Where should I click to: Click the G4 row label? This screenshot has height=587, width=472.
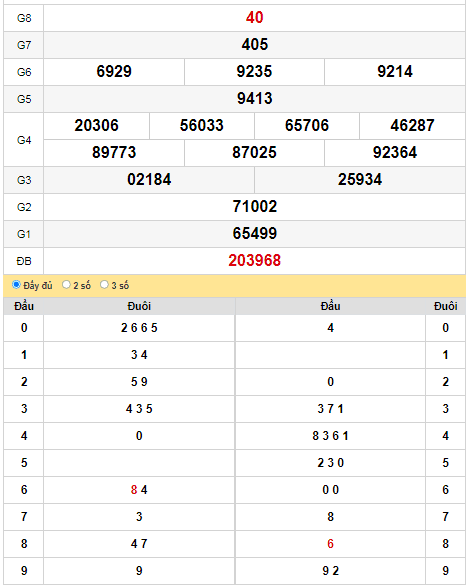[24, 140]
